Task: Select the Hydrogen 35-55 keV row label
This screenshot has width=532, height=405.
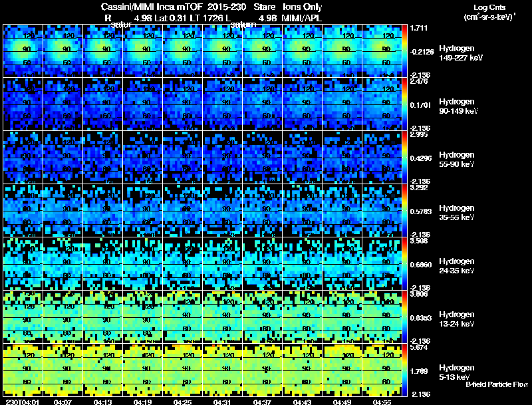Action: [x=457, y=213]
